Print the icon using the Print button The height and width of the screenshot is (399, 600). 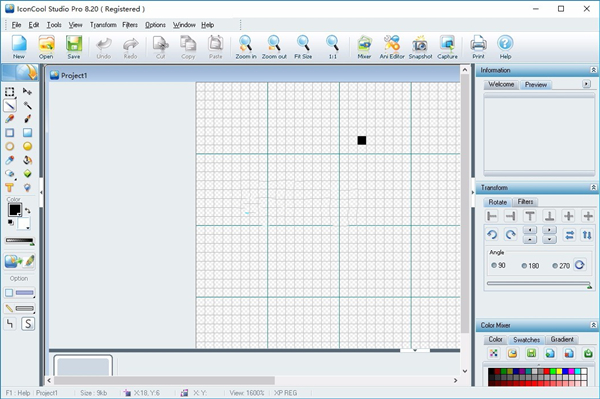[x=478, y=47]
